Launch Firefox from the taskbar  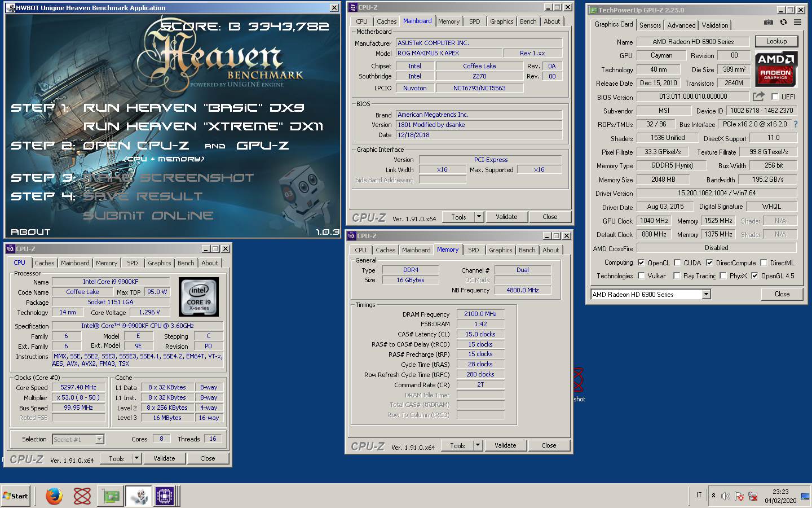54,496
